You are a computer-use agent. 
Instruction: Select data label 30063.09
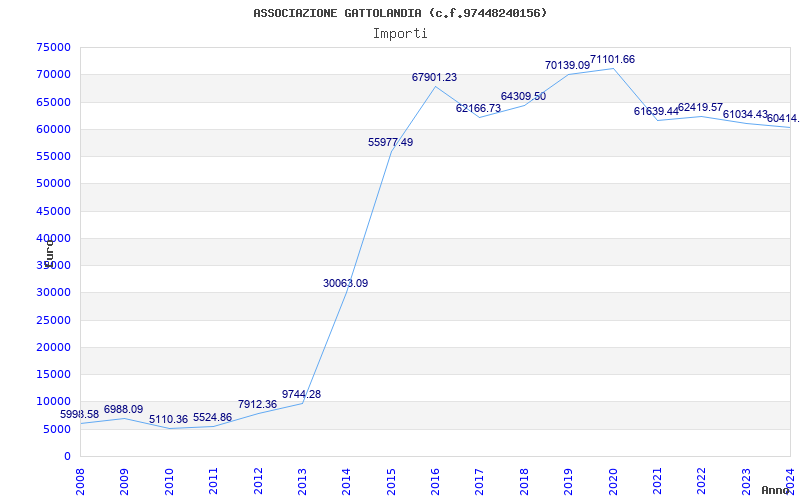[345, 283]
